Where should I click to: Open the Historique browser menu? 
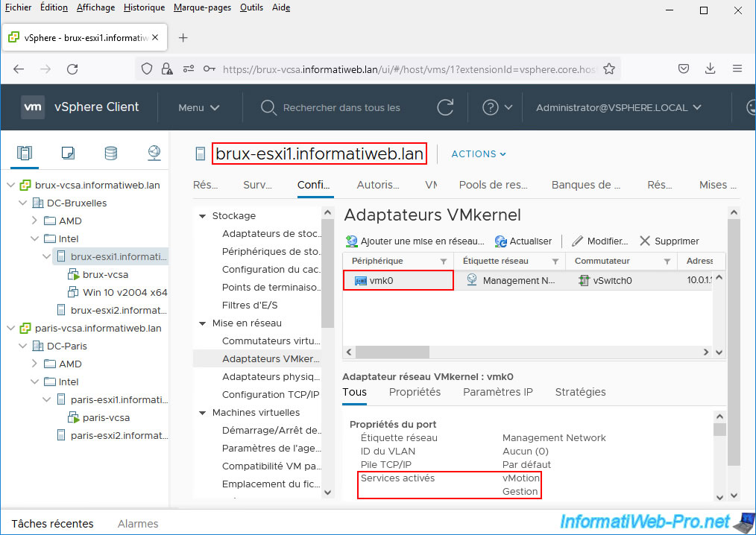(144, 7)
